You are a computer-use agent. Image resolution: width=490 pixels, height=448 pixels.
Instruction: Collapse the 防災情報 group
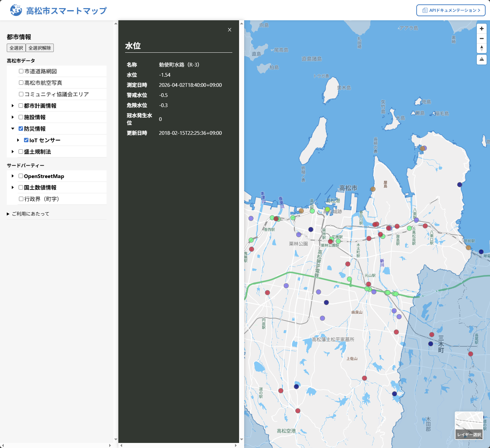(x=13, y=129)
